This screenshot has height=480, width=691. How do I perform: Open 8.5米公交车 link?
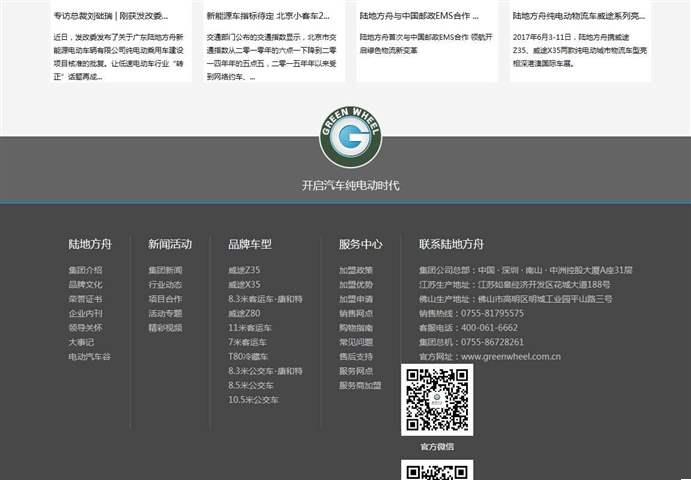251,385
